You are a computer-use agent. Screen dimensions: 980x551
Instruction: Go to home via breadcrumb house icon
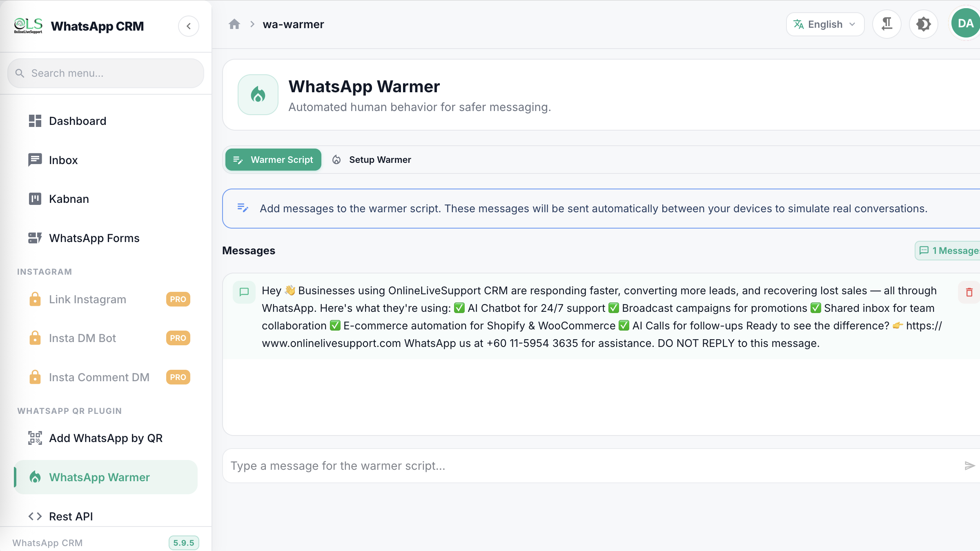[234, 24]
